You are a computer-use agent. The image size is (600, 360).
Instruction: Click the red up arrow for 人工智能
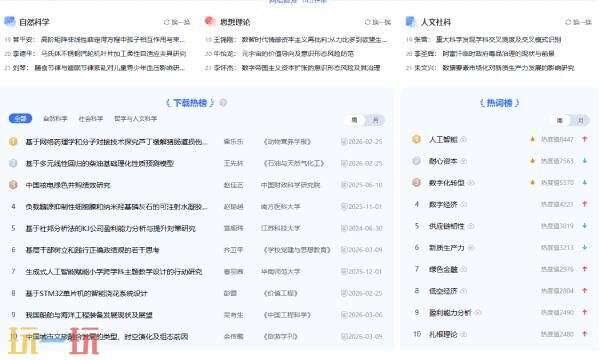[585, 139]
